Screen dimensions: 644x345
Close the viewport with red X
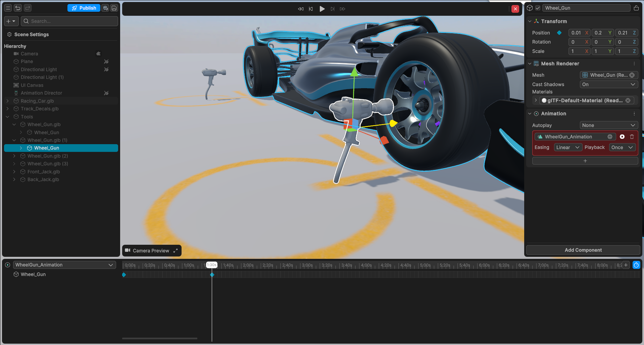click(x=515, y=9)
